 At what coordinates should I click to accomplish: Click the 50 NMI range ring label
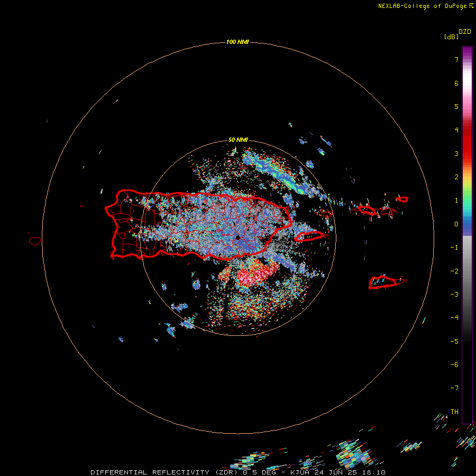pyautogui.click(x=238, y=140)
